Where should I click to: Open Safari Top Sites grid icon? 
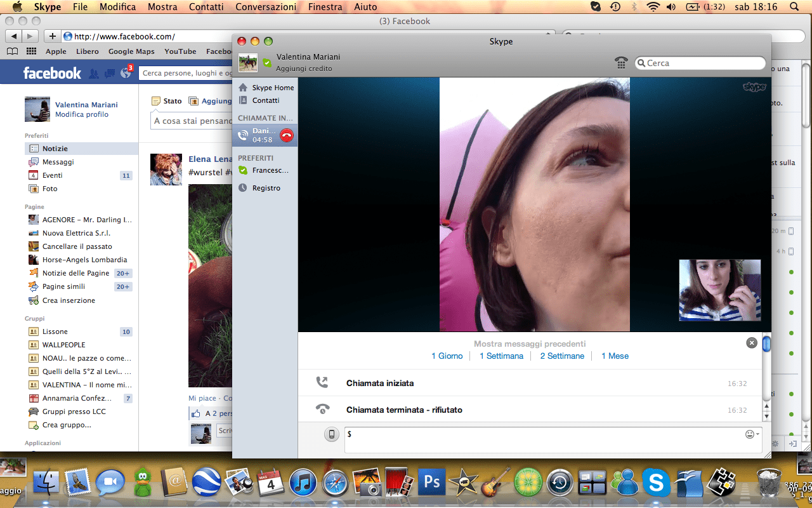click(30, 51)
